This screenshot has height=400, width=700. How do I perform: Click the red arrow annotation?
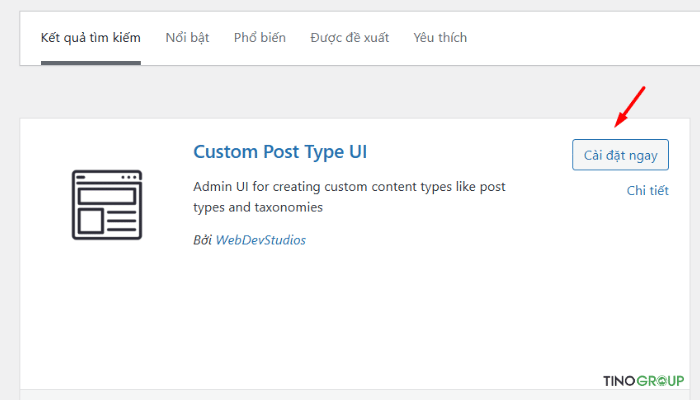tap(630, 107)
